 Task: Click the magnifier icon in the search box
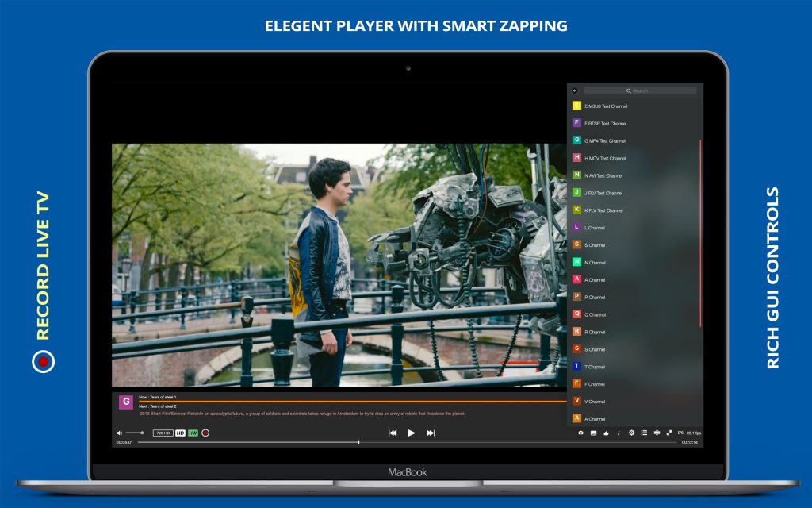tap(629, 90)
